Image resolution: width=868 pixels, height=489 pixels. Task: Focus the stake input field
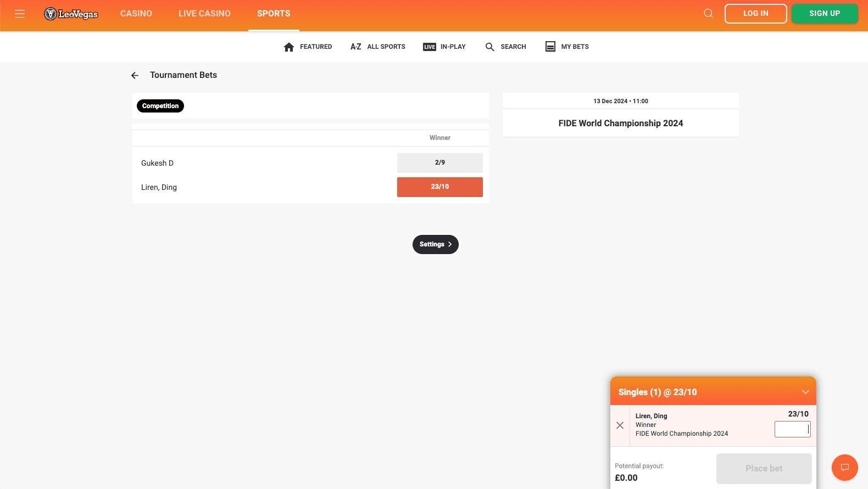(x=792, y=429)
